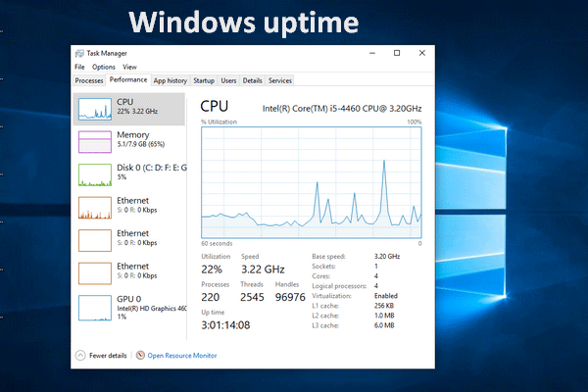Click the Task Manager title bar icon
Viewport: 588px width, 392px height.
pyautogui.click(x=79, y=53)
